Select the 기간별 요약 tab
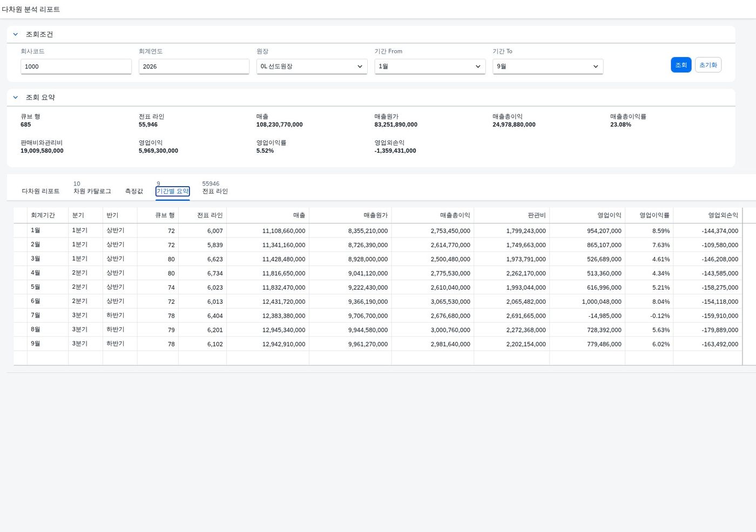The image size is (756, 532). coord(173,191)
